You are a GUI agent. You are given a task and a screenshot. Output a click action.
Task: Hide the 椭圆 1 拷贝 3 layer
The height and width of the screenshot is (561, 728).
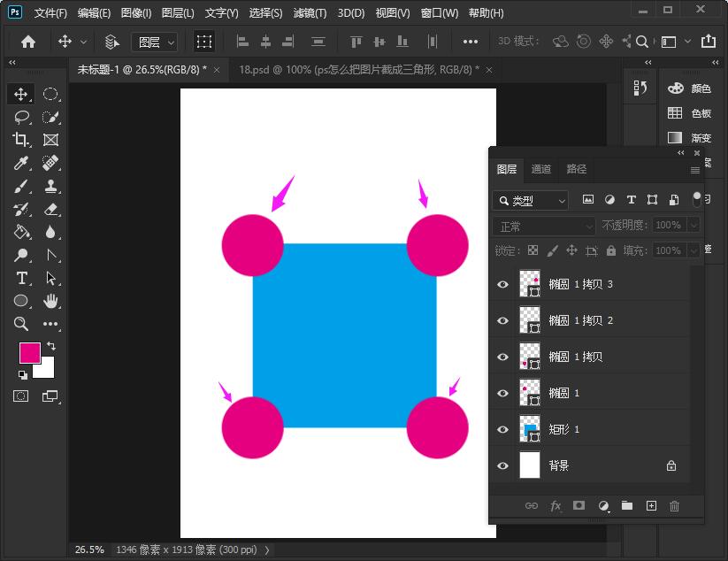coord(503,285)
